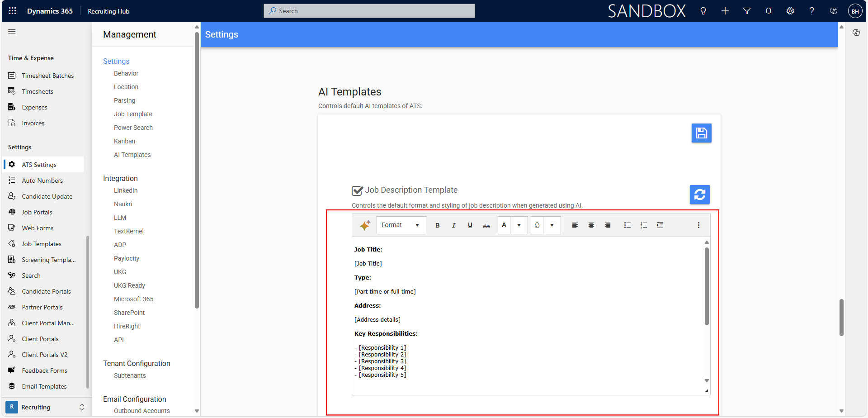Open Subtenants under Tenant Configuration

(130, 375)
